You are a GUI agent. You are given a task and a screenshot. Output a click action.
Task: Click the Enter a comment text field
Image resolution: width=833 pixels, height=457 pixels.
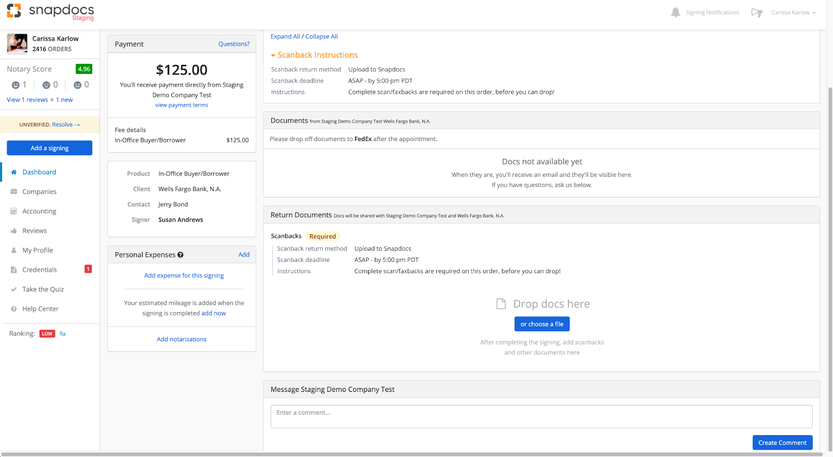coord(541,417)
